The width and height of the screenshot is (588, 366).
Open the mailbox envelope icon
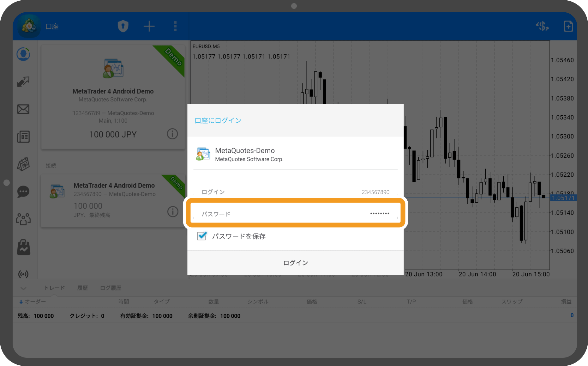click(23, 109)
